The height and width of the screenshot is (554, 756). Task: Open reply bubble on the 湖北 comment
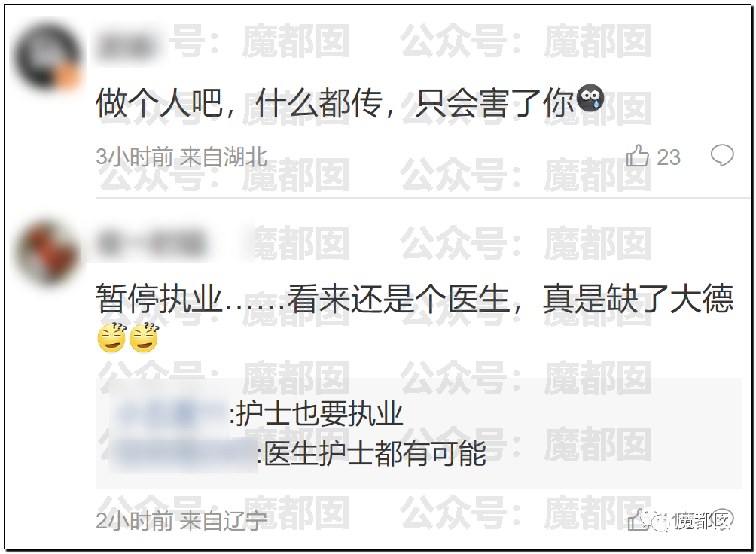click(x=722, y=156)
